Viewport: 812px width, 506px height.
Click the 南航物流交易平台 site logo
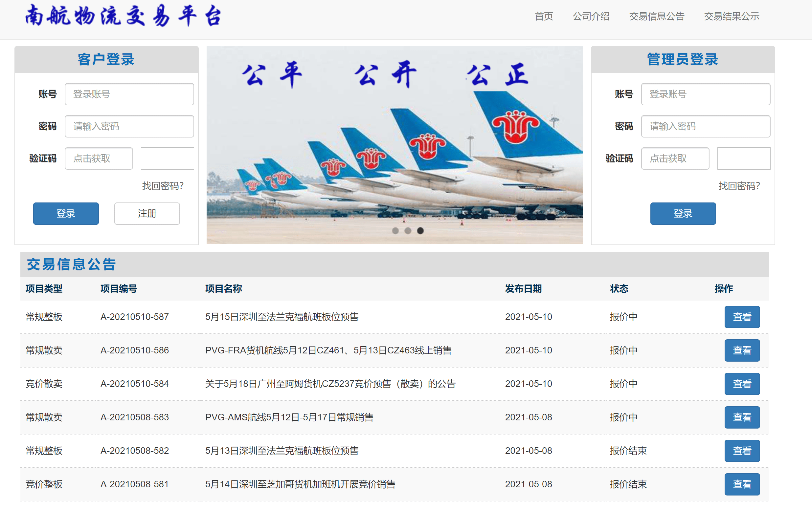click(123, 16)
